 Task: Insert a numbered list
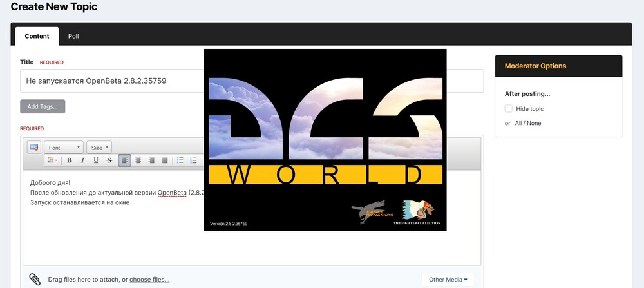(x=193, y=160)
